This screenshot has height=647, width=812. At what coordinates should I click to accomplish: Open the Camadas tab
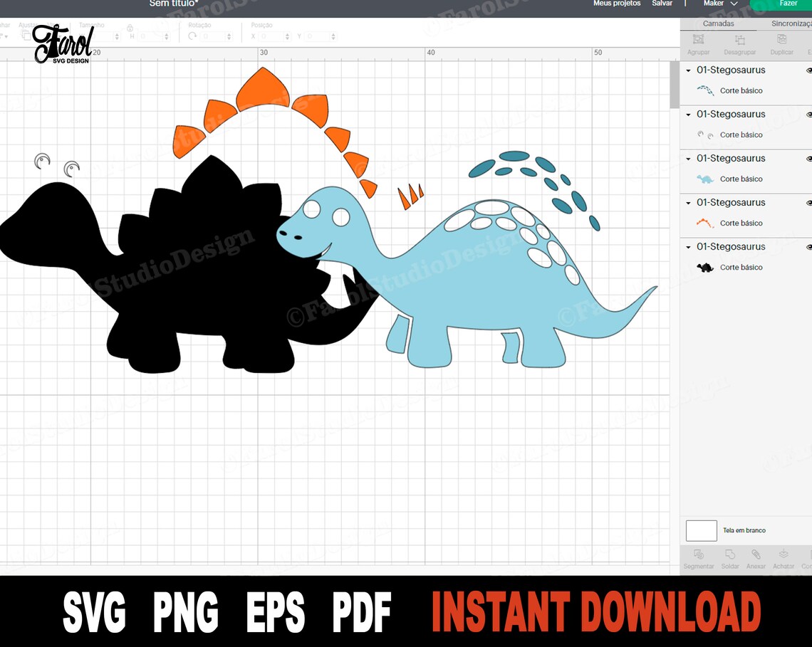tap(717, 23)
